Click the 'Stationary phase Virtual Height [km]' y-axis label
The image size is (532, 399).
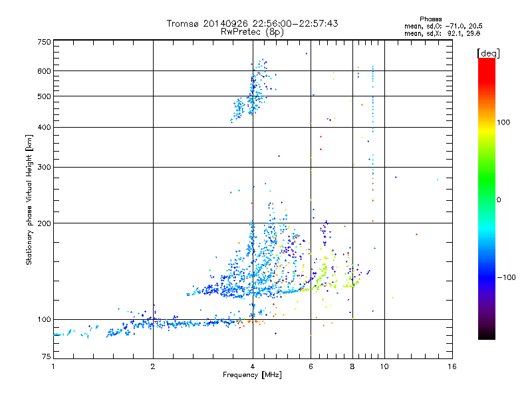point(29,199)
